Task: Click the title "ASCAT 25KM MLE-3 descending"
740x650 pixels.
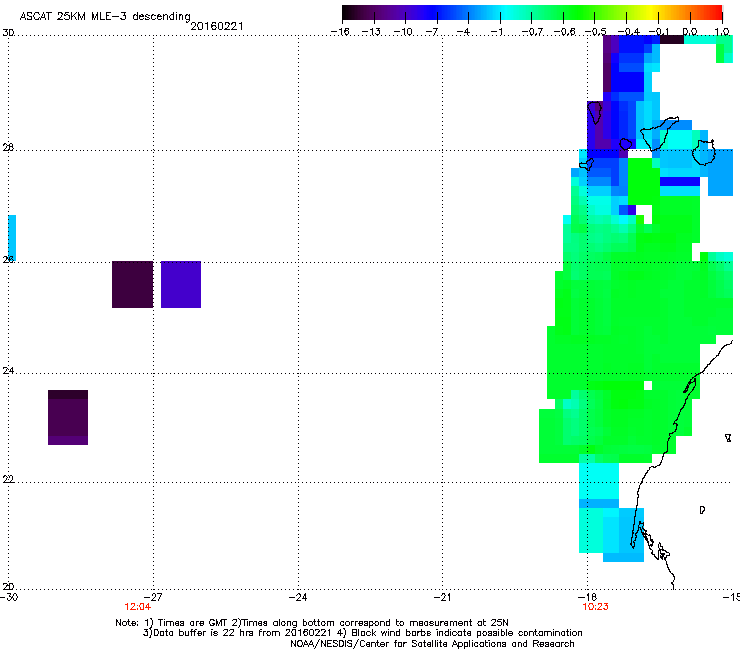Action: [x=105, y=16]
